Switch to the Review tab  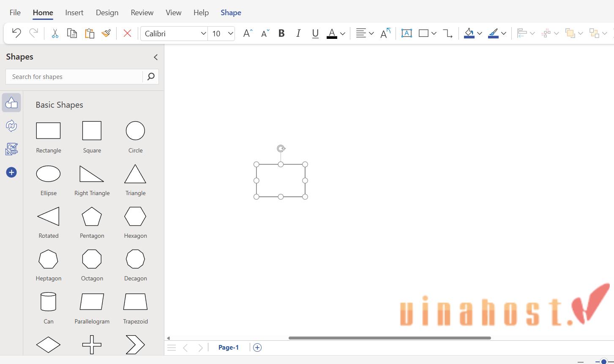142,13
